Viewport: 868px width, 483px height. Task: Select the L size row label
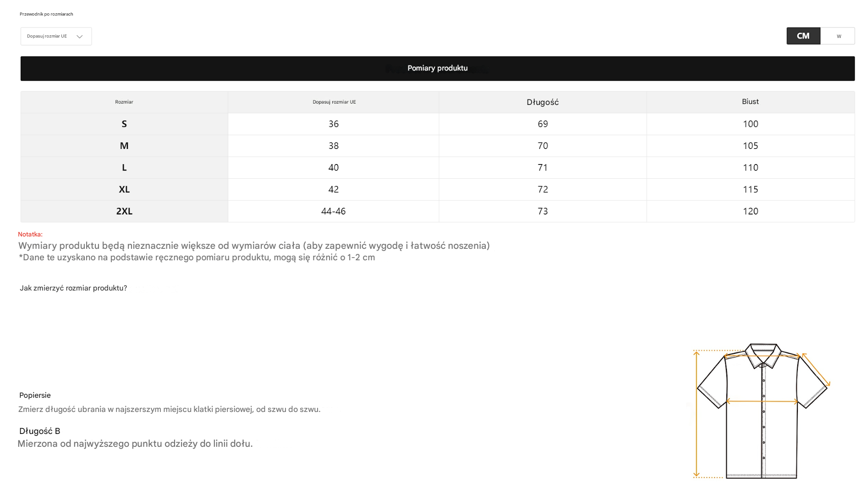click(x=124, y=168)
